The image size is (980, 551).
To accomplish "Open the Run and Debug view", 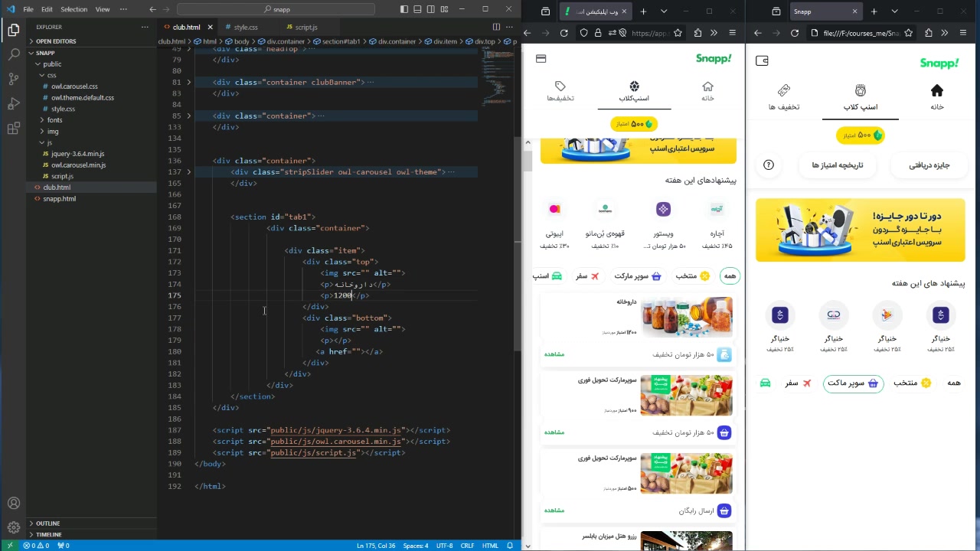I will pyautogui.click(x=13, y=104).
